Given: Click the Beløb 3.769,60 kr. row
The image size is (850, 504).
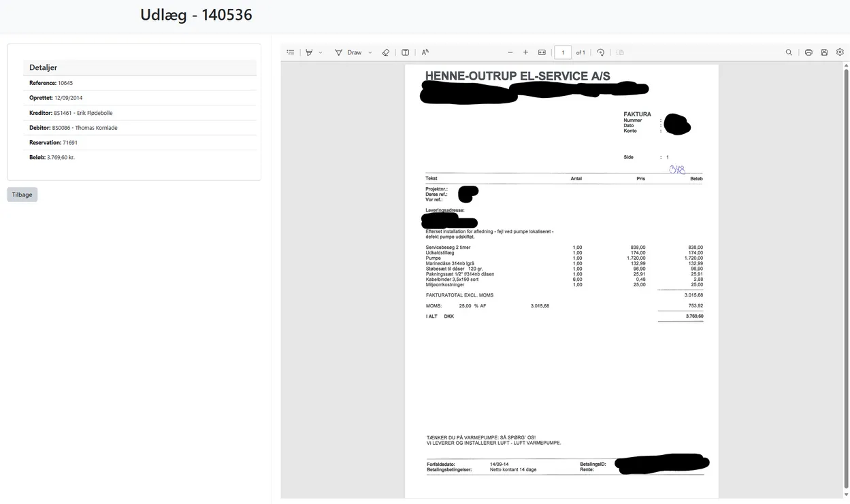Looking at the screenshot, I should 140,157.
